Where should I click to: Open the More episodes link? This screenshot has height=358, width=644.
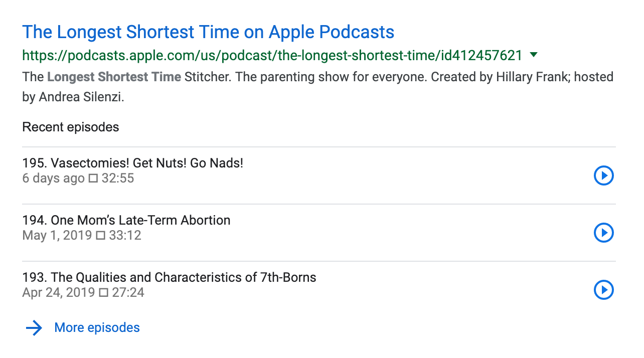(97, 328)
